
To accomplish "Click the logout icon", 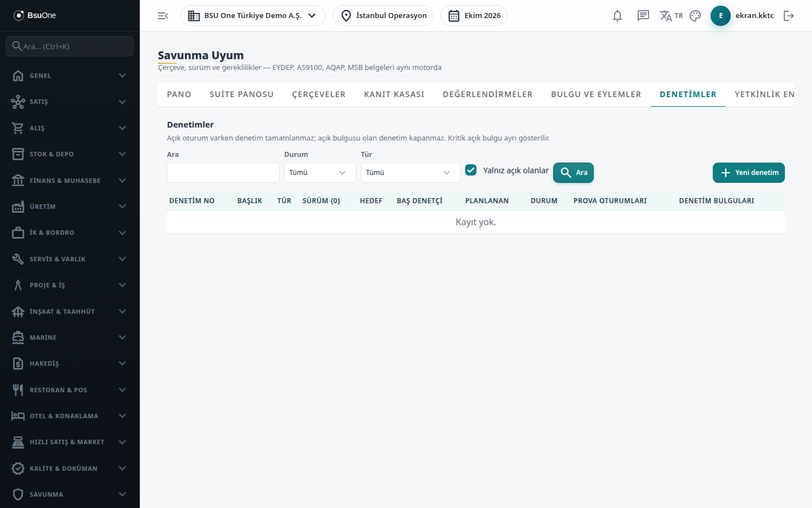I will pyautogui.click(x=789, y=16).
